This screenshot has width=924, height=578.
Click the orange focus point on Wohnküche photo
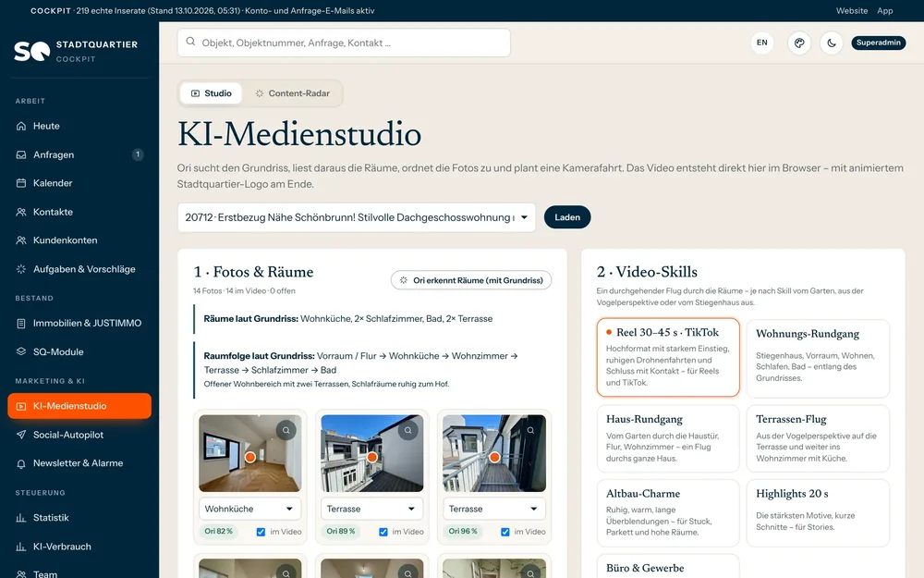[x=250, y=457]
